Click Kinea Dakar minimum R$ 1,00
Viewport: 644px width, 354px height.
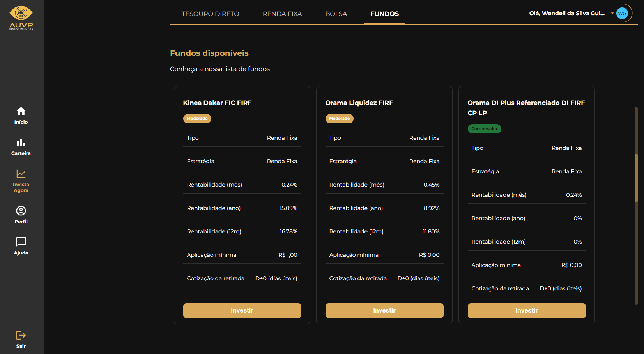(288, 255)
